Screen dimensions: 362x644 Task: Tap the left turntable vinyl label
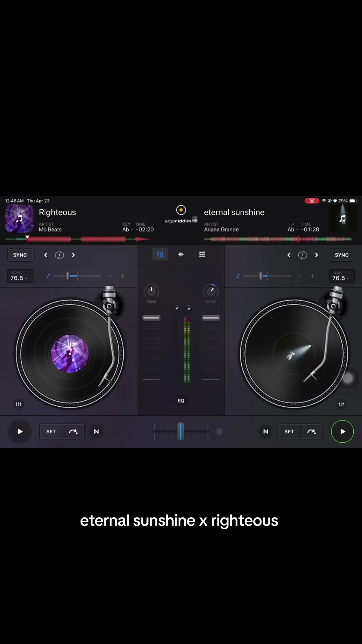coord(70,354)
